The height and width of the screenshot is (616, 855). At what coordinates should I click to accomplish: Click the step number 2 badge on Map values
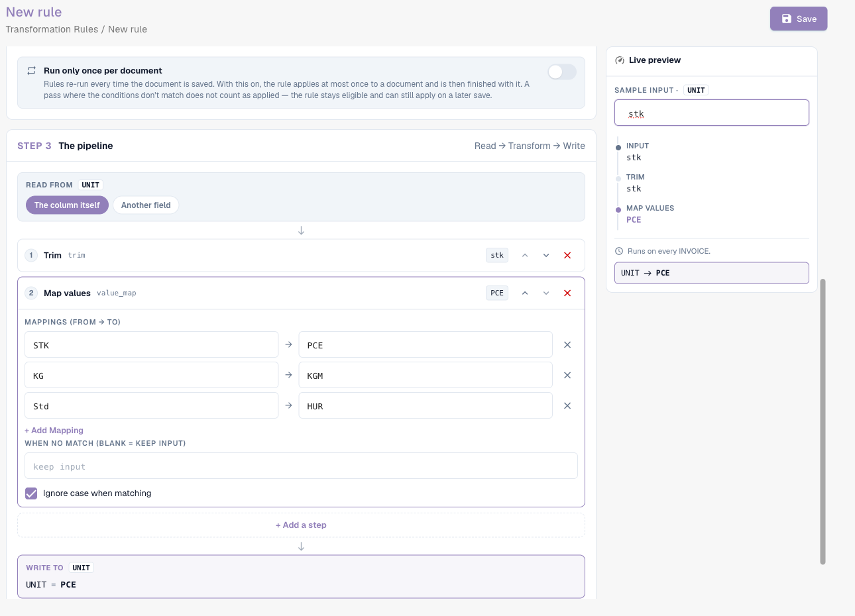point(31,293)
